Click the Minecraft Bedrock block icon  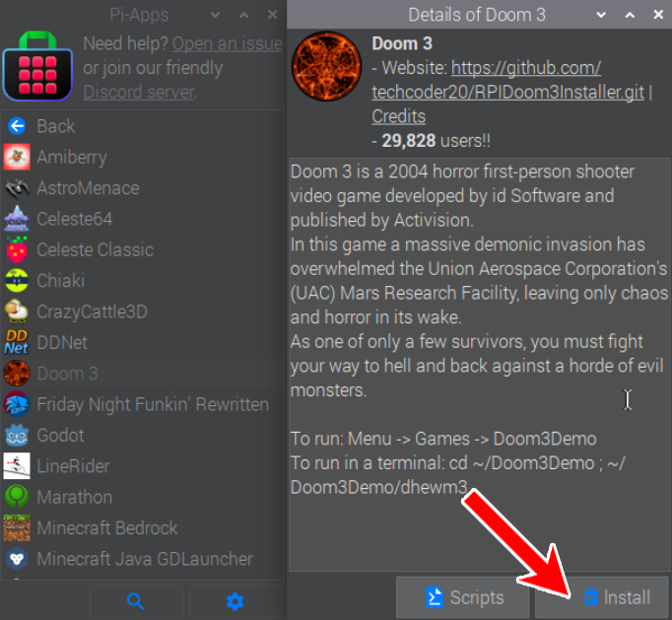(x=17, y=528)
